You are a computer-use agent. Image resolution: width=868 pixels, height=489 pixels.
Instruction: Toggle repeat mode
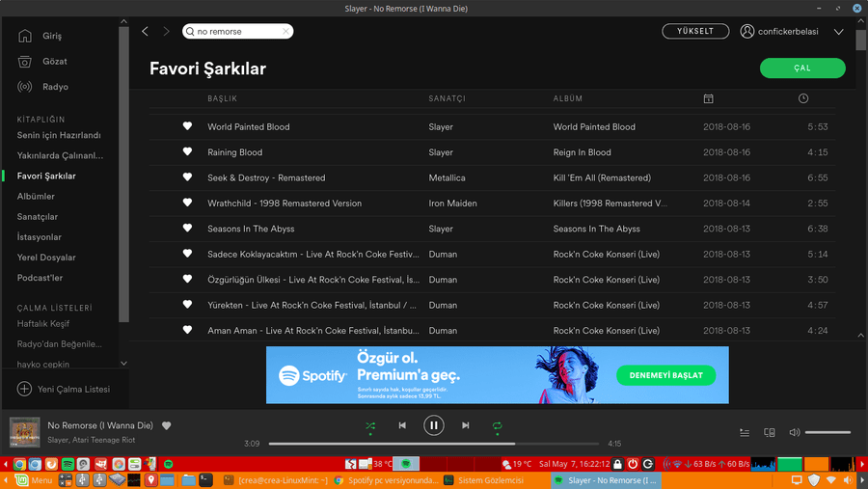[497, 425]
